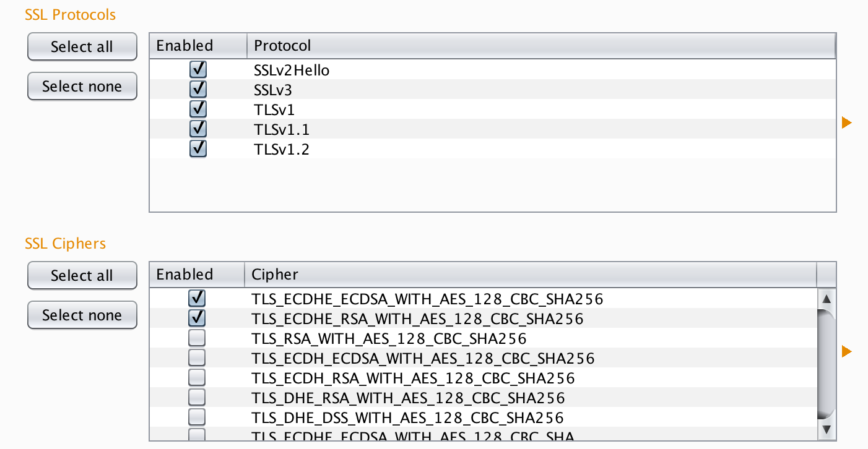This screenshot has height=449, width=868.
Task: Uncheck TLS_ECDHE_ECDSA_WITH_AES_128_CBC_SHA256 cipher
Action: (197, 299)
